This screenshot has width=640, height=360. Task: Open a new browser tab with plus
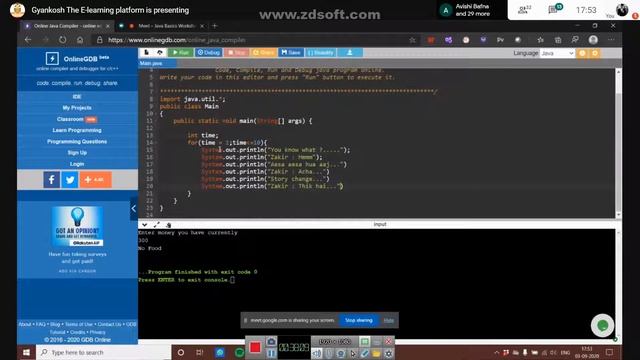[x=215, y=26]
